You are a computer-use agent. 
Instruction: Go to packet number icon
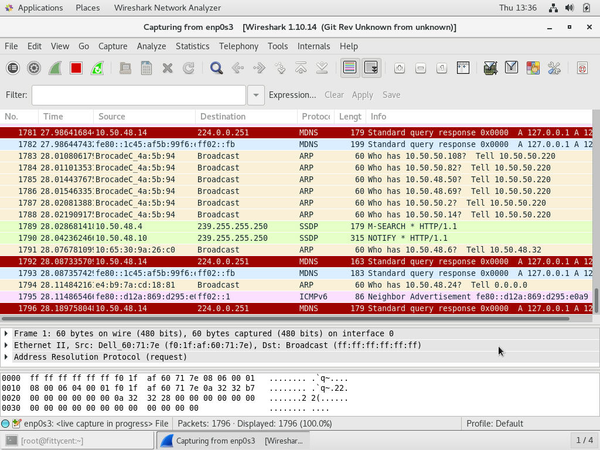tap(280, 68)
